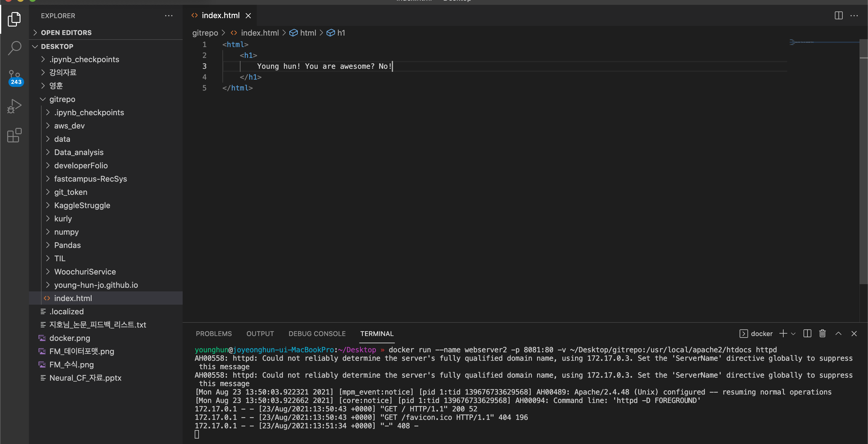Viewport: 868px width, 444px height.
Task: Open terminal launch profile dropdown arrow
Action: [x=793, y=334]
